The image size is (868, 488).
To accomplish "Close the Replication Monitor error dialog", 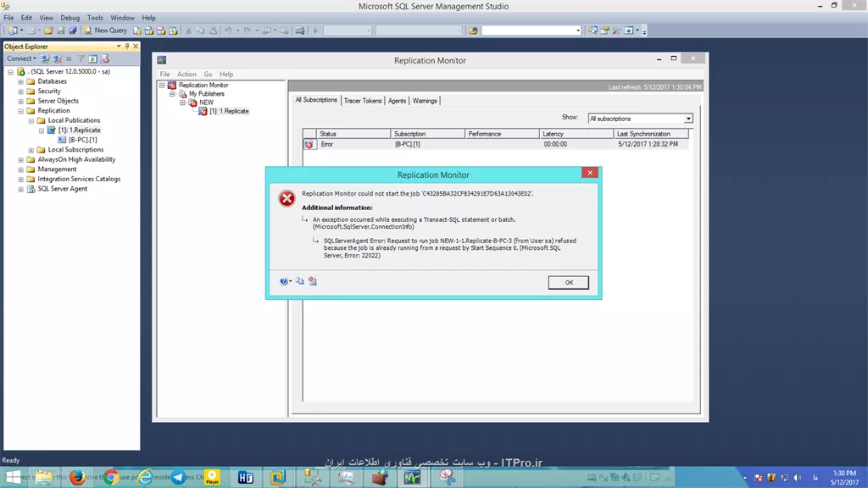I will click(x=590, y=173).
